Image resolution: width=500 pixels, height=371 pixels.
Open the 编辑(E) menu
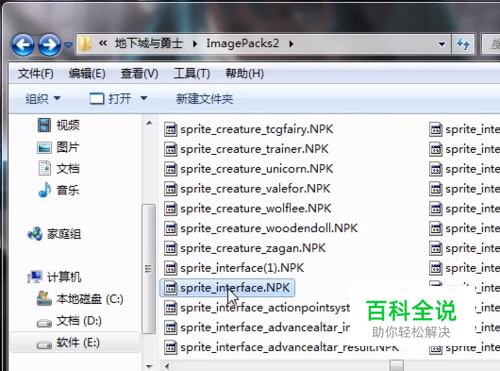87,73
